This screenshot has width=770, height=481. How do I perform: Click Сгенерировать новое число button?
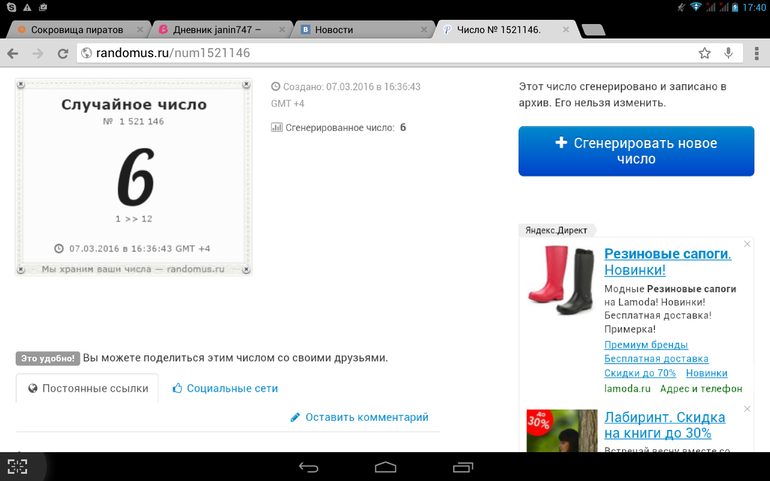coord(636,151)
